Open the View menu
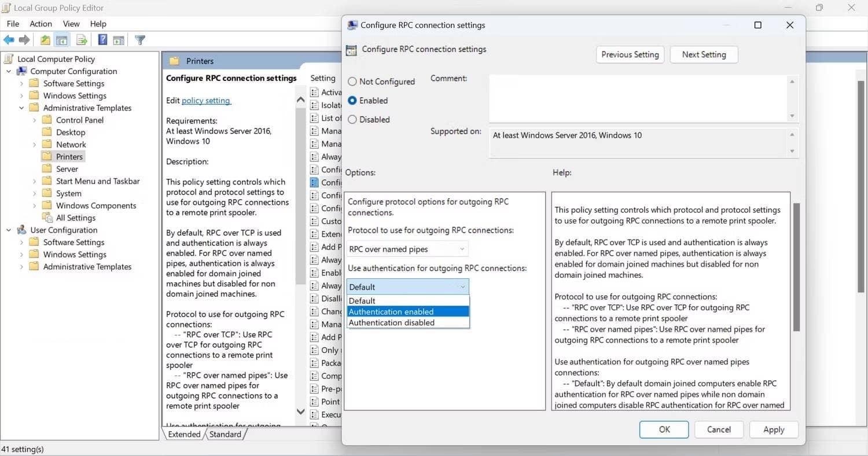The height and width of the screenshot is (456, 868). 71,24
